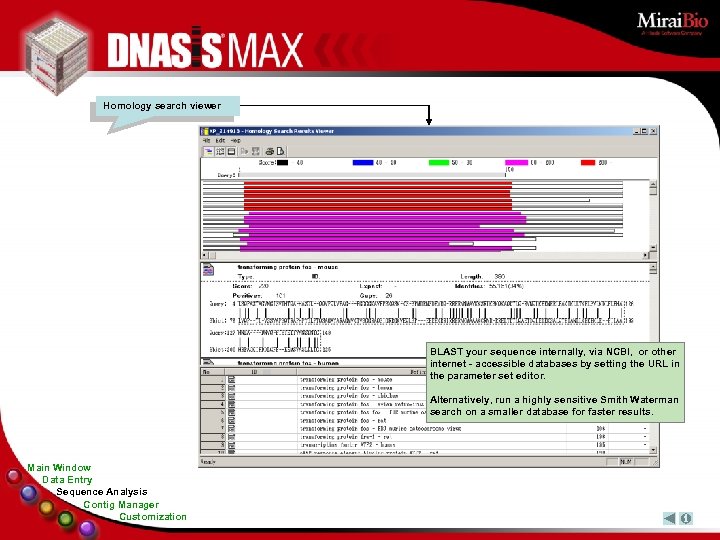This screenshot has height=540, width=720.
Task: Click the grey Query bar above alignments
Action: pyautogui.click(x=372, y=175)
